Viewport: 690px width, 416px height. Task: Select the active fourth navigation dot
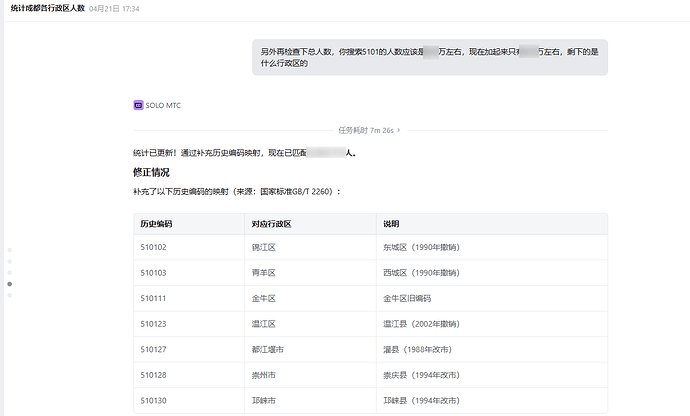tap(10, 284)
